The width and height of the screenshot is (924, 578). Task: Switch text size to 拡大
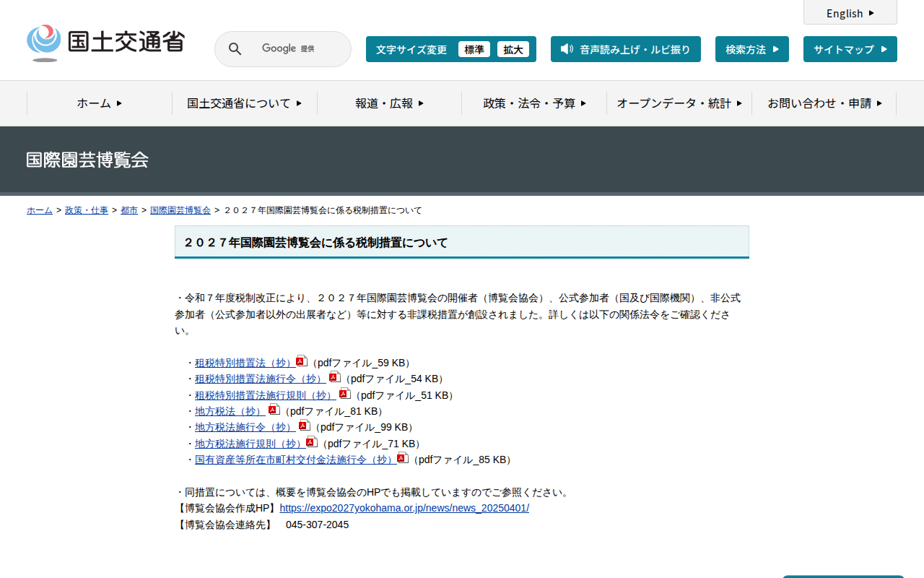tap(513, 49)
